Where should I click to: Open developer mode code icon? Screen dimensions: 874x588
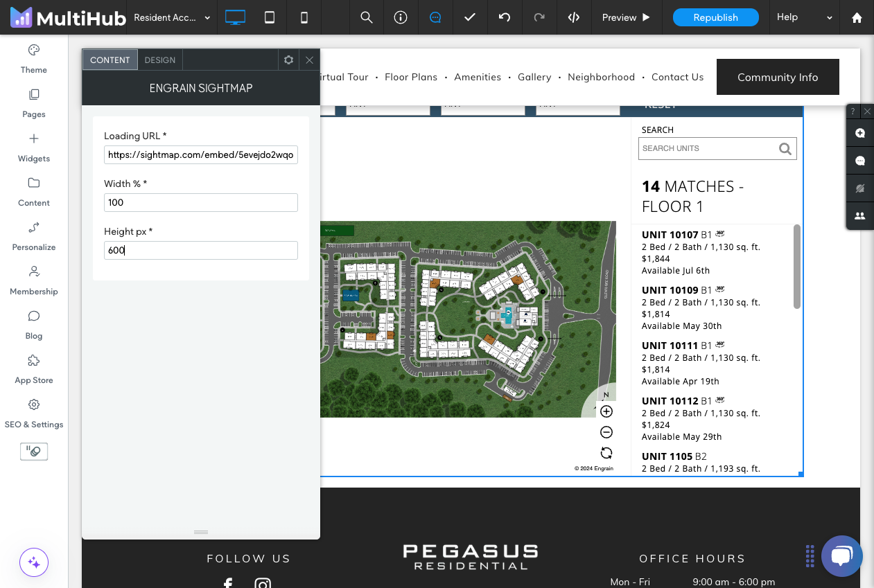pyautogui.click(x=574, y=17)
